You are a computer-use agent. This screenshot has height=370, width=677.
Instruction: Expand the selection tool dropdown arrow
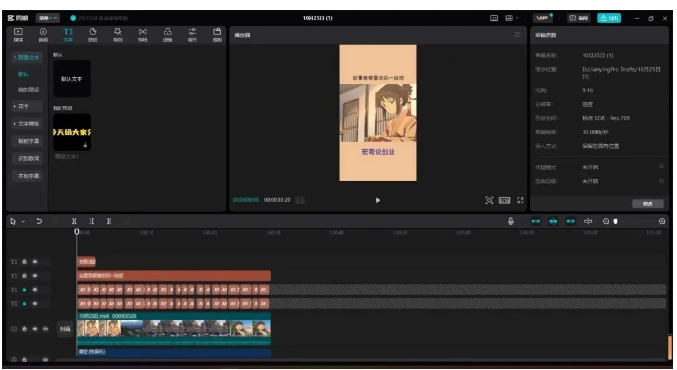[x=23, y=221]
